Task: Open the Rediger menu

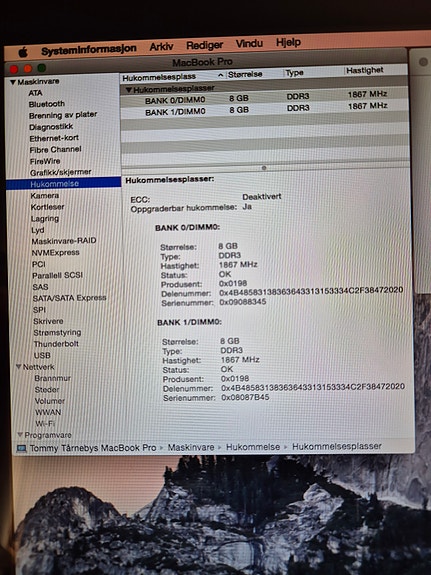Action: (204, 45)
